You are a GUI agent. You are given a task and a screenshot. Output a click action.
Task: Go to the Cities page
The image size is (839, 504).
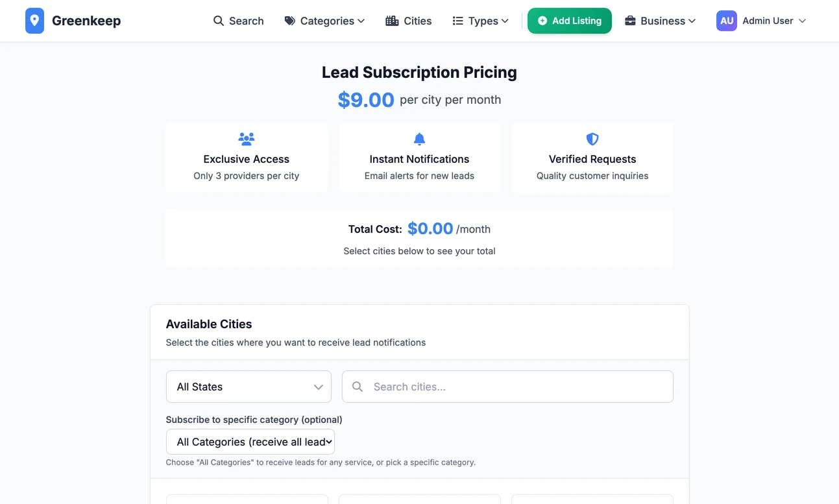click(409, 21)
